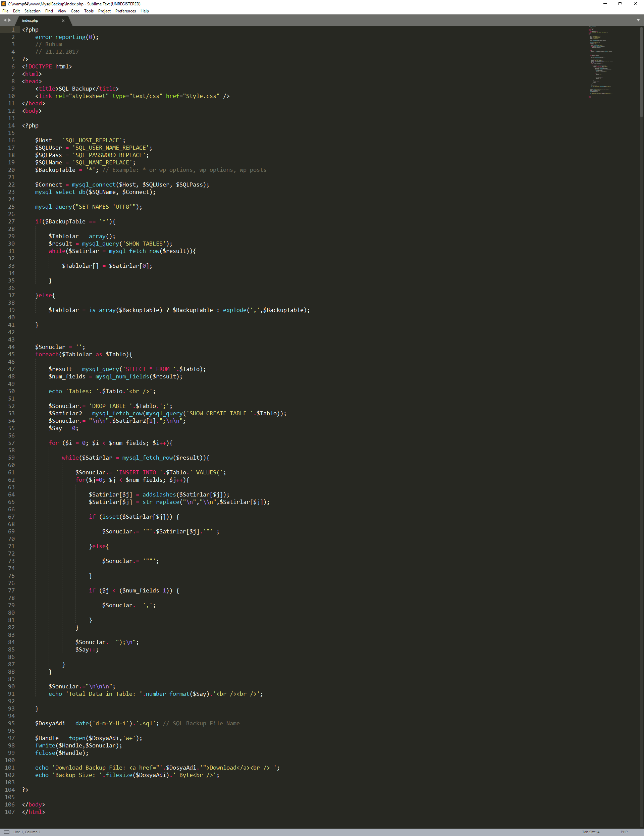This screenshot has height=836, width=644.
Task: Click the next tab right arrow
Action: [x=10, y=20]
